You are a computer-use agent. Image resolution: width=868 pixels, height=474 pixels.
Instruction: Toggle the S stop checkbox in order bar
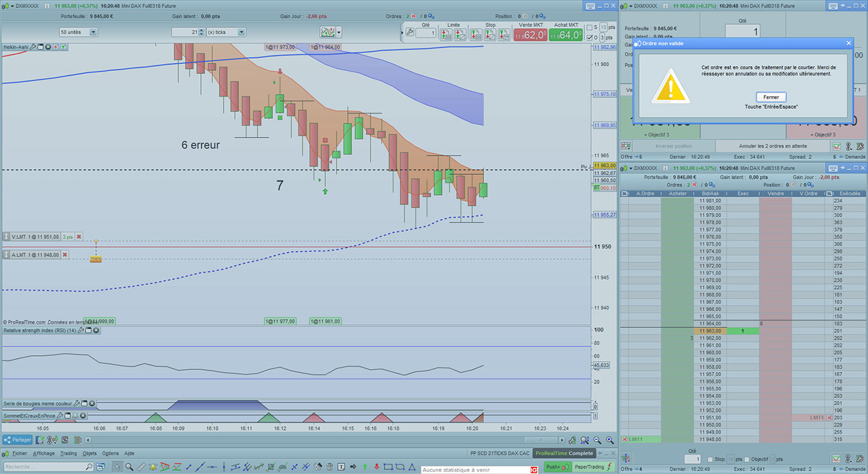(589, 27)
